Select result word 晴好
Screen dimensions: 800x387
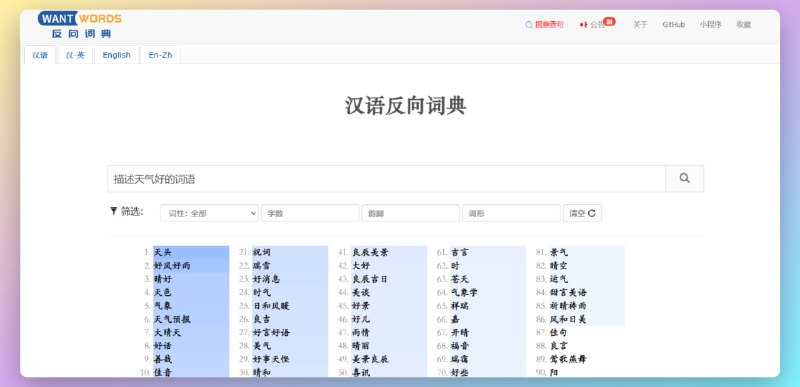(x=163, y=279)
